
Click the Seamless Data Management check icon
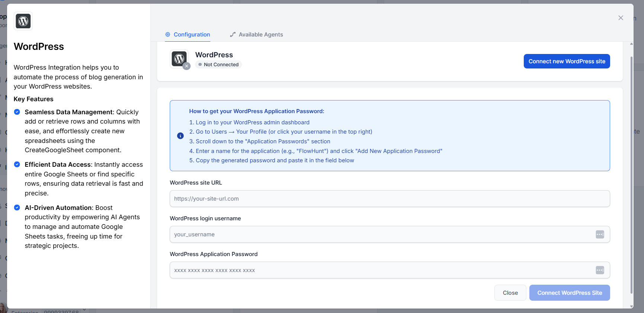[x=17, y=112]
